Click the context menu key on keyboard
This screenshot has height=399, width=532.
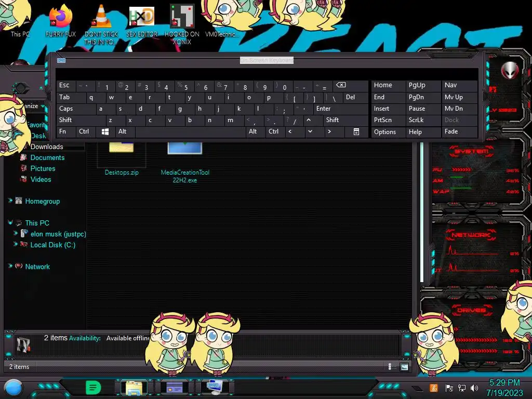(356, 131)
